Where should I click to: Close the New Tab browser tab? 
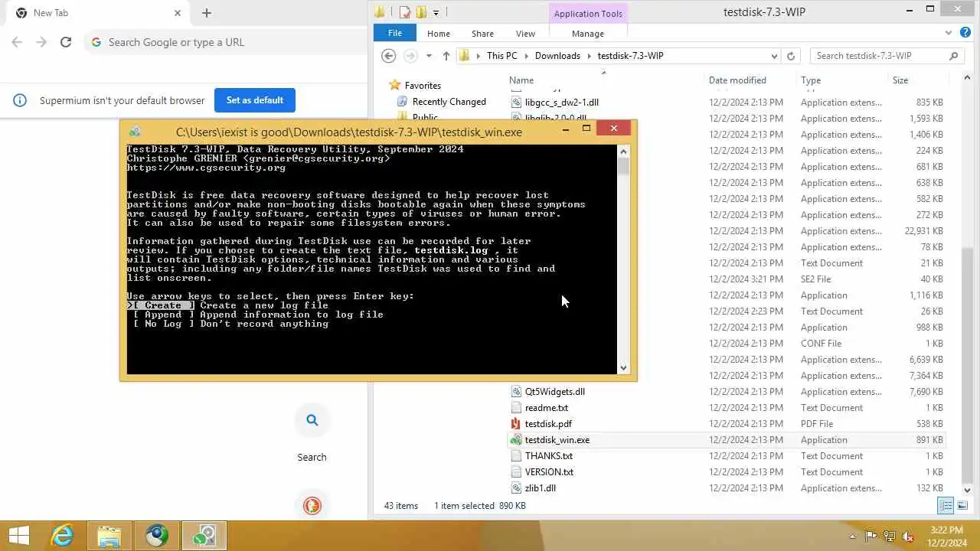click(178, 13)
